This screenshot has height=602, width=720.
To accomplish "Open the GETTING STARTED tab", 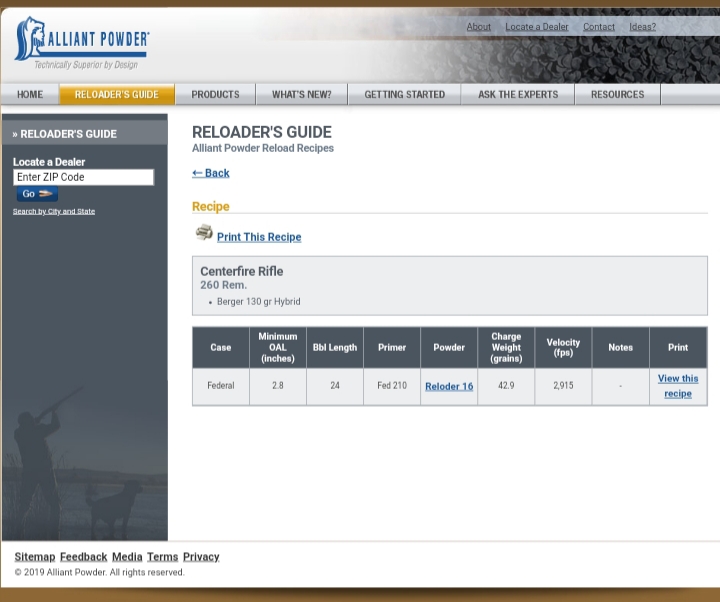I will 405,95.
